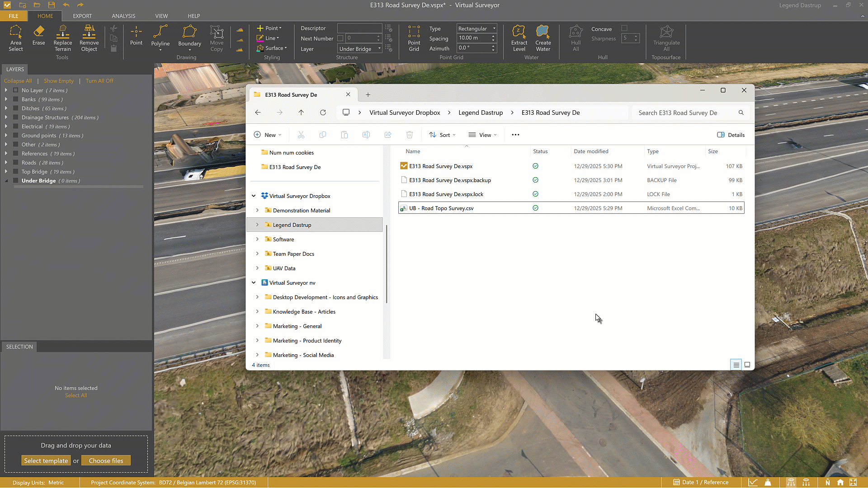Open the Layer dropdown showing Under Bridge
Viewport: 868px width, 488px height.
pos(379,48)
